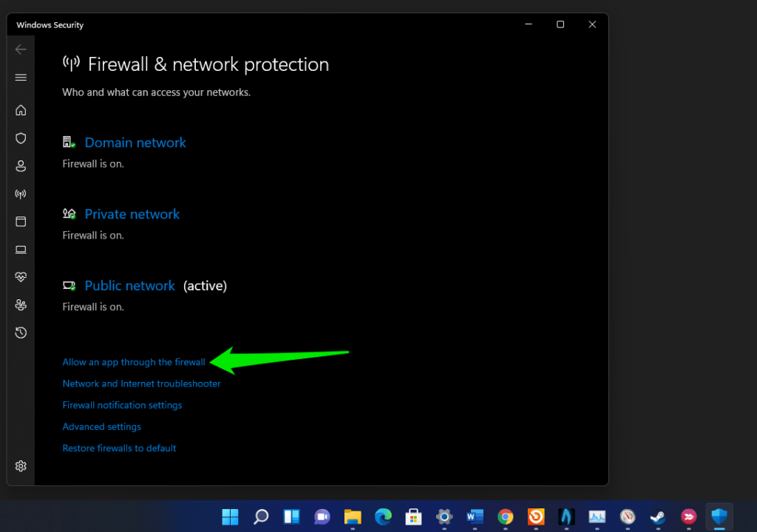Open Device security via the laptop icon

[x=20, y=249]
